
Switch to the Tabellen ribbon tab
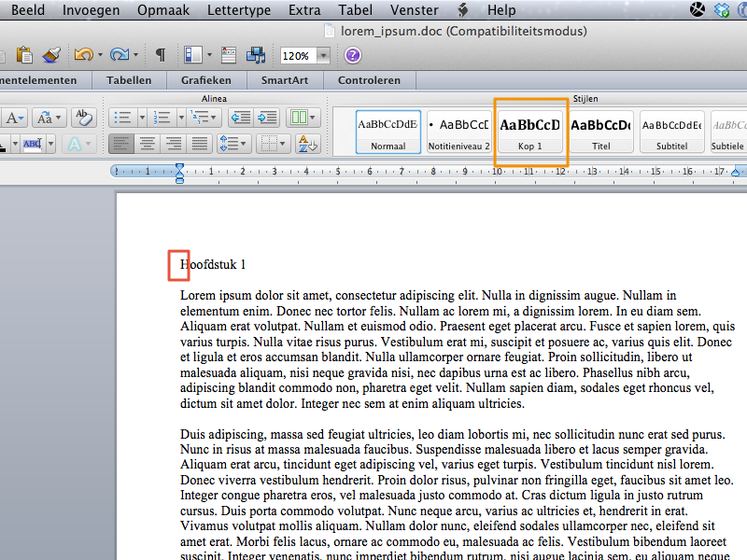pyautogui.click(x=129, y=80)
